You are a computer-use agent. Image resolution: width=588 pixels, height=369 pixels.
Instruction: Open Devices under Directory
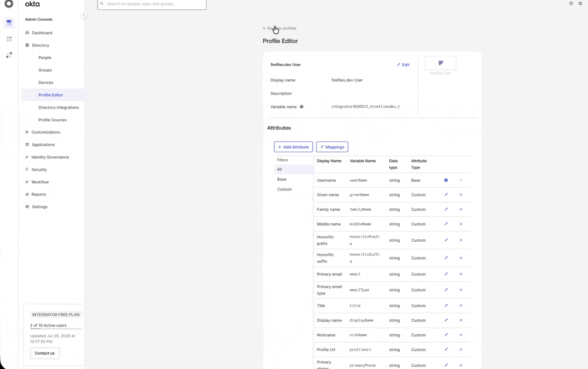[46, 82]
